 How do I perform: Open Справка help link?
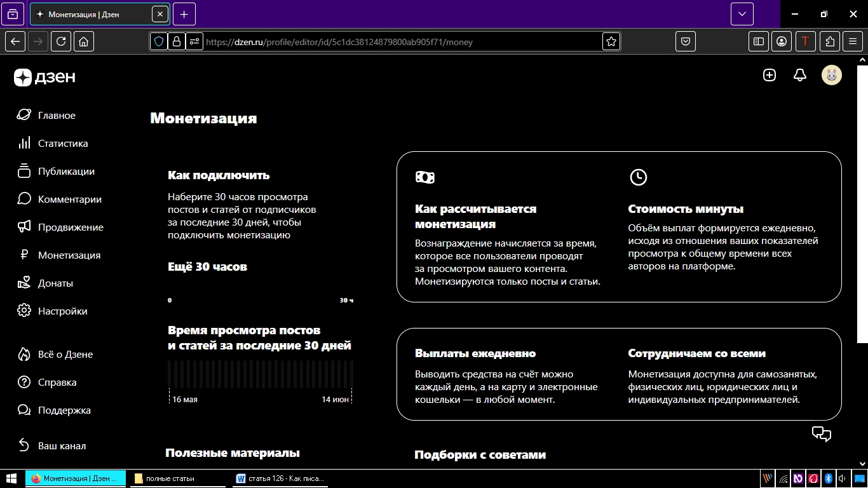pyautogui.click(x=48, y=382)
